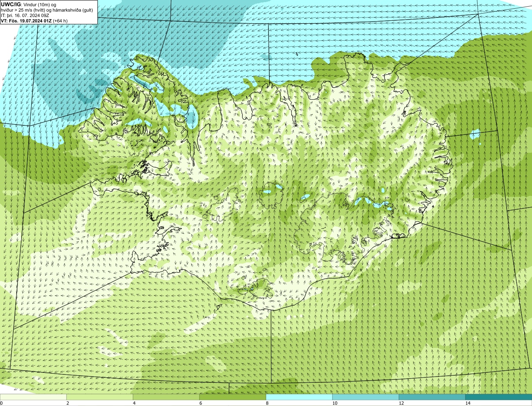This screenshot has height=406, width=532.
Task: Click the 4–6 m/s green legend swatch
Action: 166,397
